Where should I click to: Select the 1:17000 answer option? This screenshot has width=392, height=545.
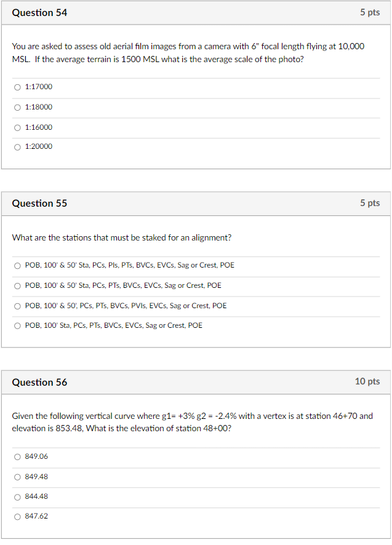click(18, 87)
